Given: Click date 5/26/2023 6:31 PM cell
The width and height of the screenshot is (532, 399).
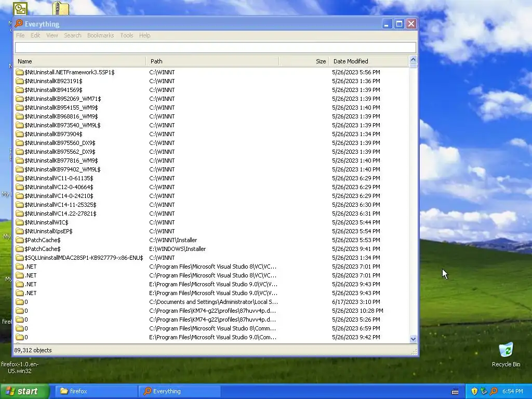Looking at the screenshot, I should (x=356, y=214).
